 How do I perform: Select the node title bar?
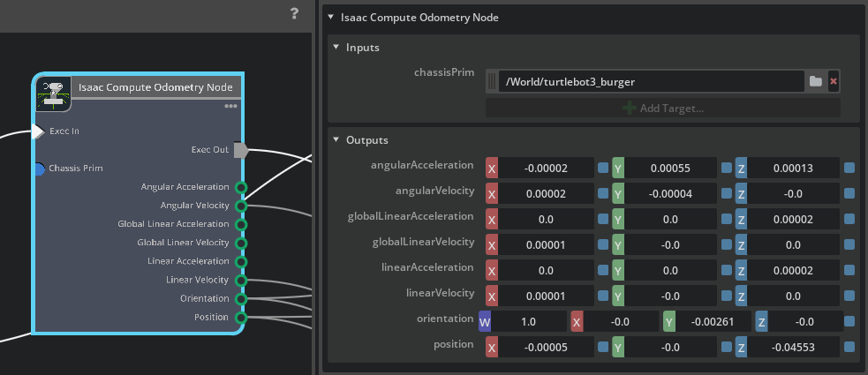coord(156,88)
